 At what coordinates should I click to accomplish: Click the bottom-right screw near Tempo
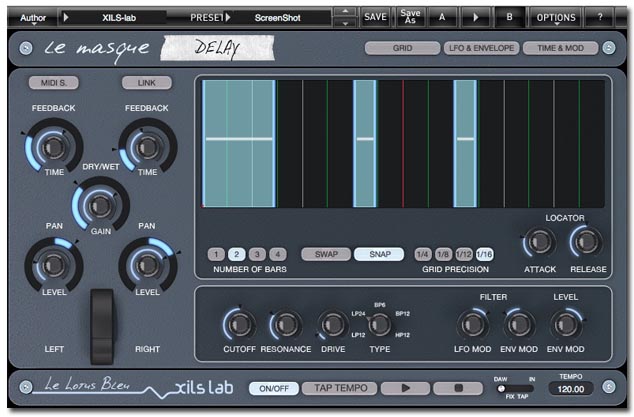[x=609, y=387]
